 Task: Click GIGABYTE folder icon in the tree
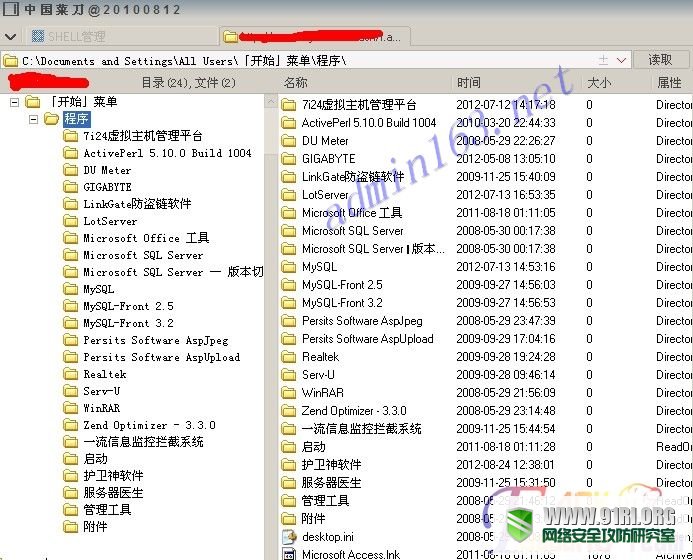click(x=70, y=187)
